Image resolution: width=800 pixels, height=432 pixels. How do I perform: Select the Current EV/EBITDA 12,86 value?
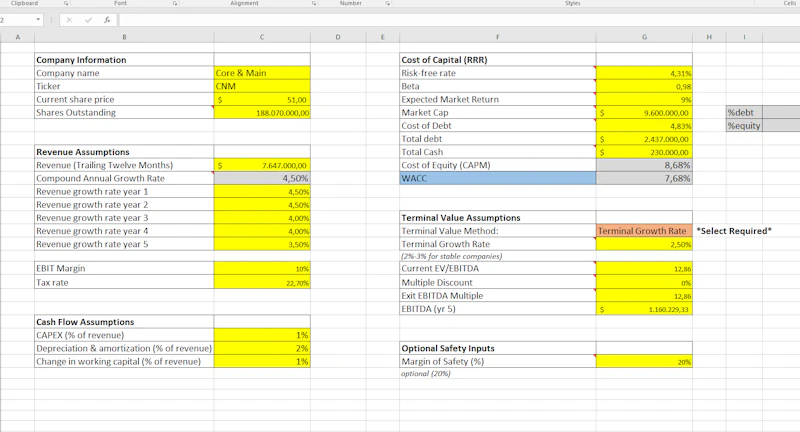point(644,268)
